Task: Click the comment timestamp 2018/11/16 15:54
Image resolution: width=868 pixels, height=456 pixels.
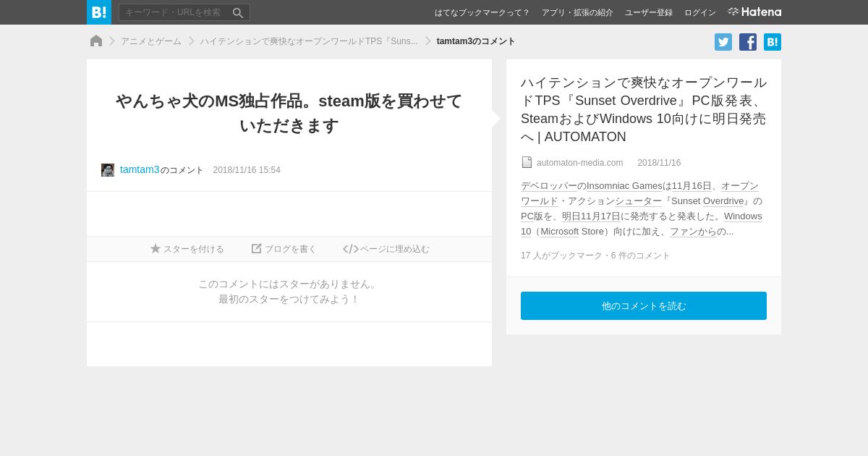Action: [x=247, y=170]
